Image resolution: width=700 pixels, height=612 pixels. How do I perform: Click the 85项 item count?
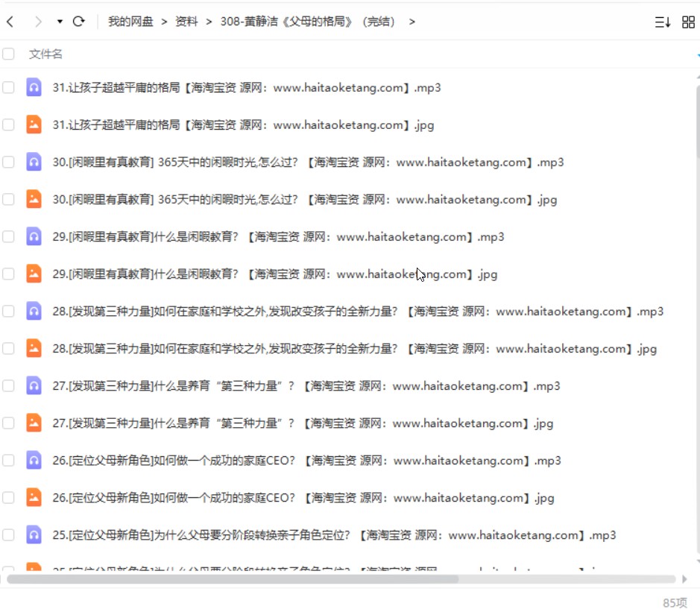[x=675, y=602]
